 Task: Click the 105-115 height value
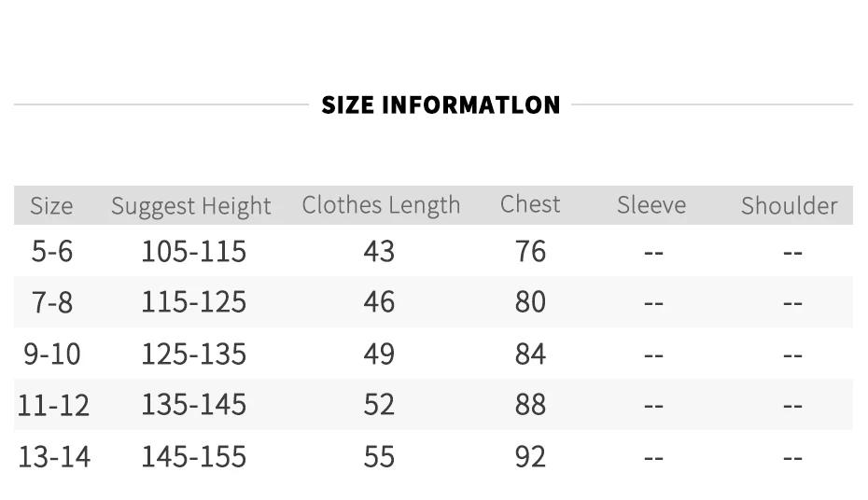click(x=194, y=251)
